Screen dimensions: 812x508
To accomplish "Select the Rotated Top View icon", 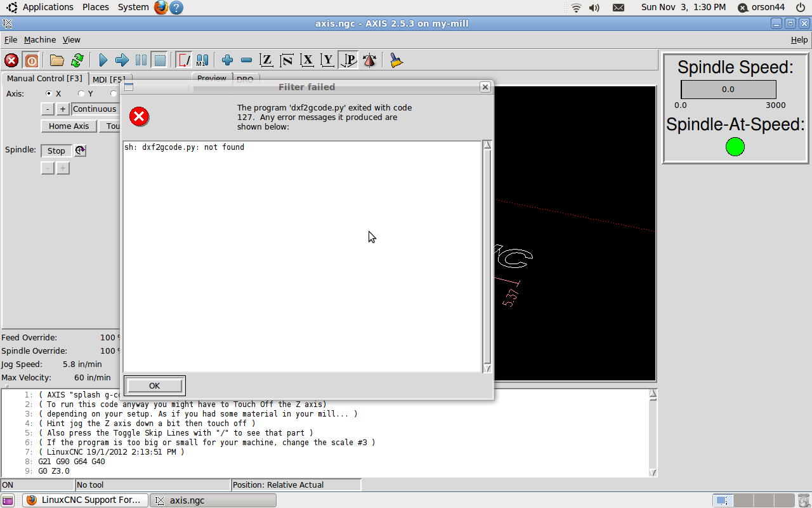I will 287,60.
